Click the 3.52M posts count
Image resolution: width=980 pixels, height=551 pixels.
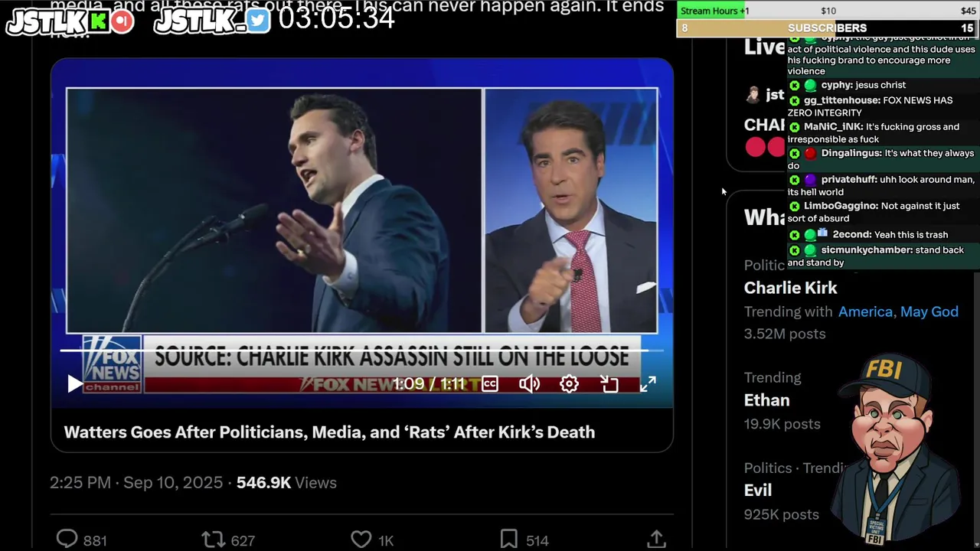click(785, 334)
